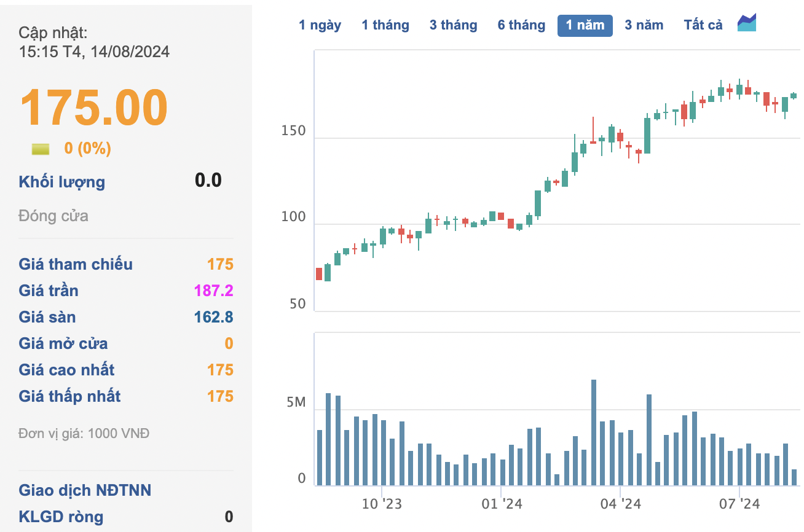Click the 'Giá mở cửa' label
Screen dimensions: 804x532
coord(63,343)
